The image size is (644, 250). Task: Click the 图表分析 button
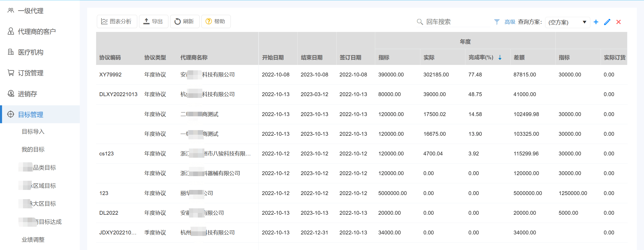(117, 21)
